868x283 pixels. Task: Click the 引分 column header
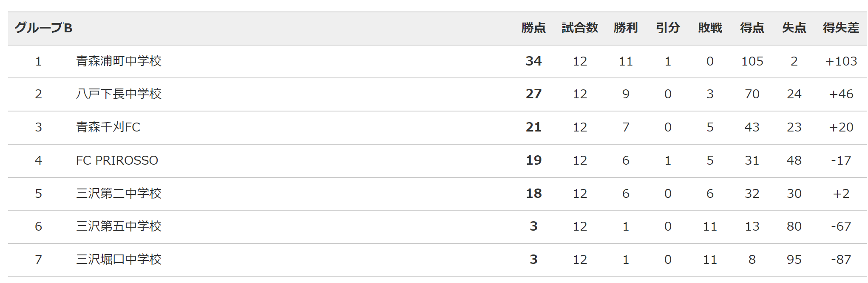click(668, 28)
